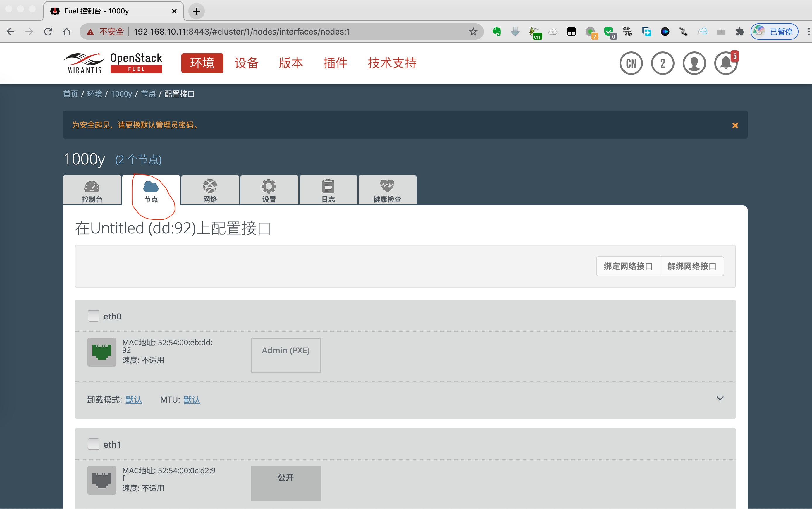Click the 绑定网络接口 bond button

[x=628, y=266]
